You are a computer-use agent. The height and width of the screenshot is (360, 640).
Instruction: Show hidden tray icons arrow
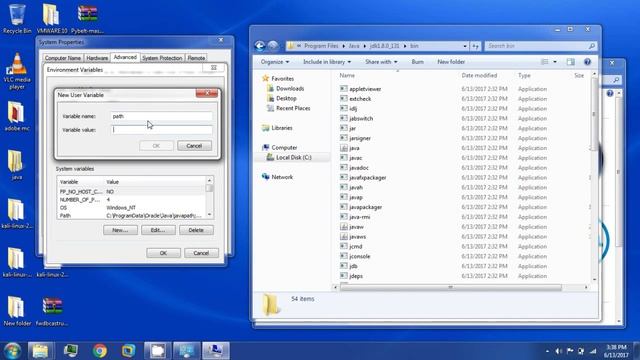coord(547,351)
